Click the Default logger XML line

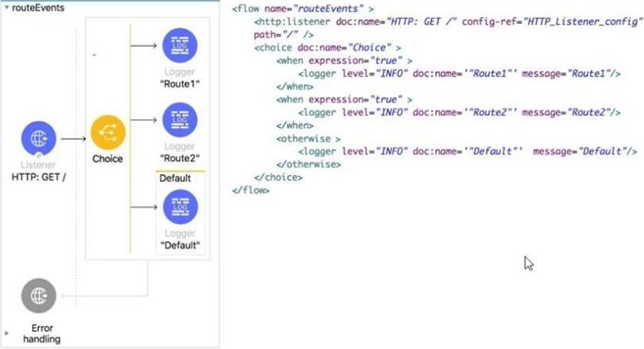click(467, 151)
